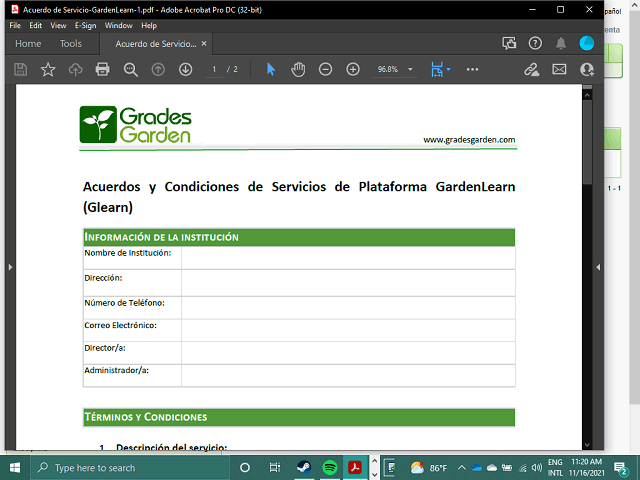Image resolution: width=640 pixels, height=480 pixels.
Task: Add document to starred with star icon
Action: coord(48,69)
